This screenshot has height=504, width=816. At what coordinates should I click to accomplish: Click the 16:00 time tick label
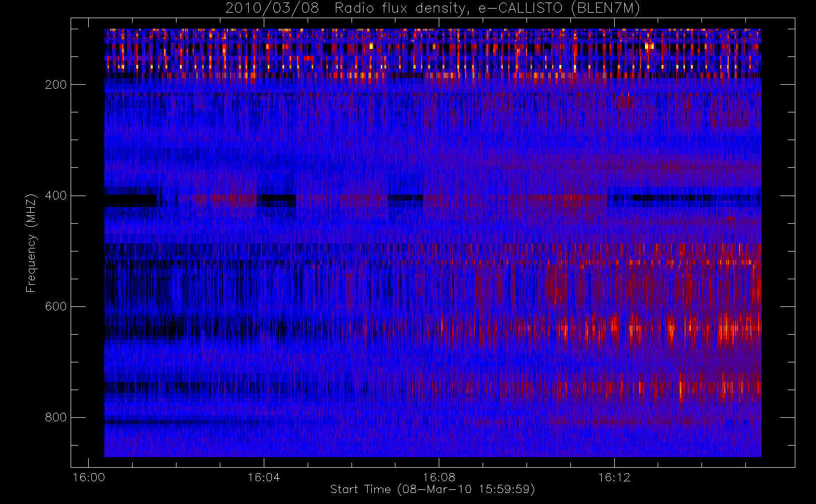pyautogui.click(x=89, y=477)
